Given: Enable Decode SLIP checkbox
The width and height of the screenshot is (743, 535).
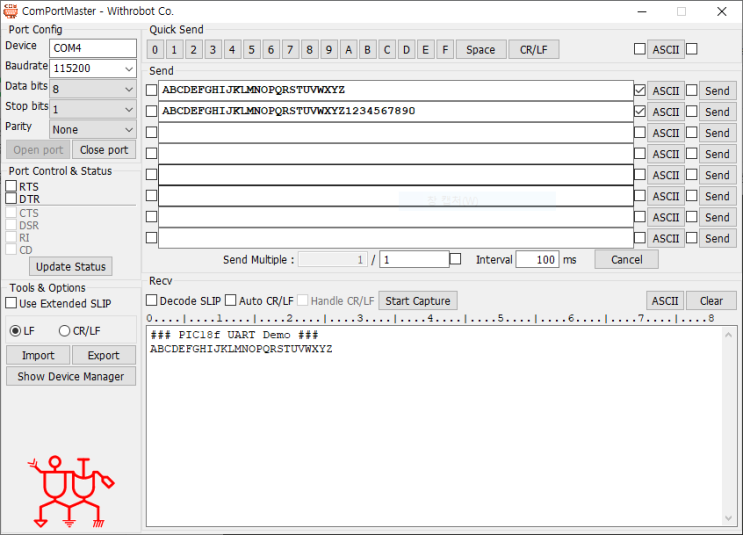Looking at the screenshot, I should click(x=151, y=300).
